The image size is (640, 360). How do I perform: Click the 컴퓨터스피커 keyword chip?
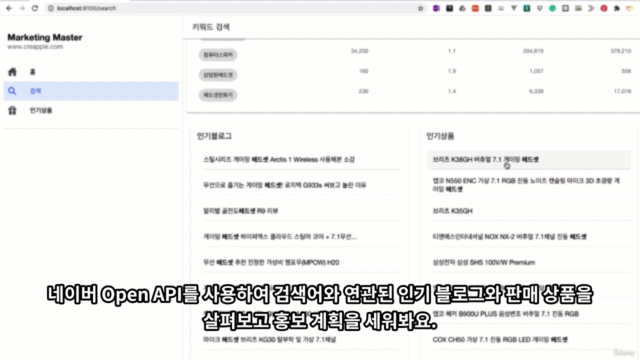point(218,55)
